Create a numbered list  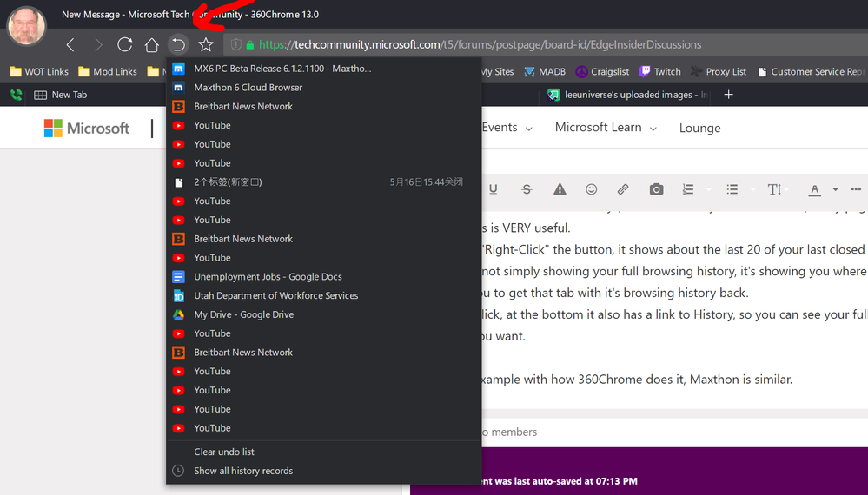pyautogui.click(x=687, y=189)
